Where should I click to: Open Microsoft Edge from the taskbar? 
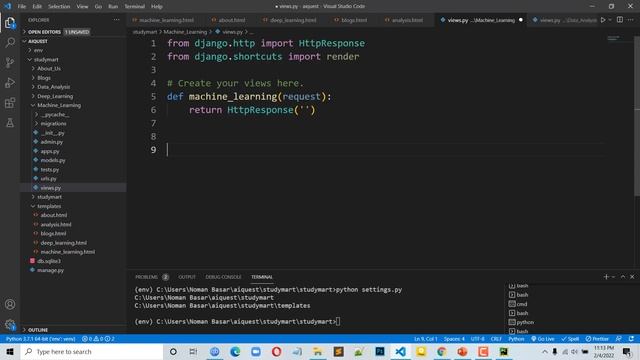click(235, 351)
